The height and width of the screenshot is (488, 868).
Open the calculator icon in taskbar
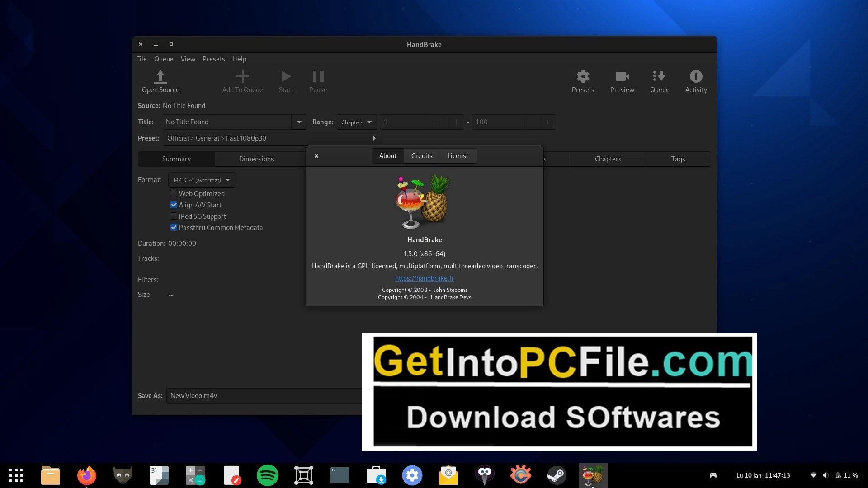(195, 475)
